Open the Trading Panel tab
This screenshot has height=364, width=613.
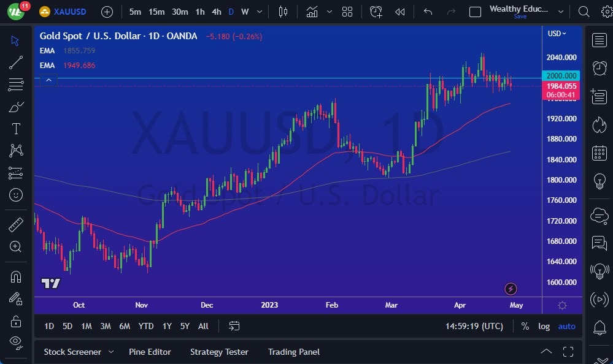point(293,352)
